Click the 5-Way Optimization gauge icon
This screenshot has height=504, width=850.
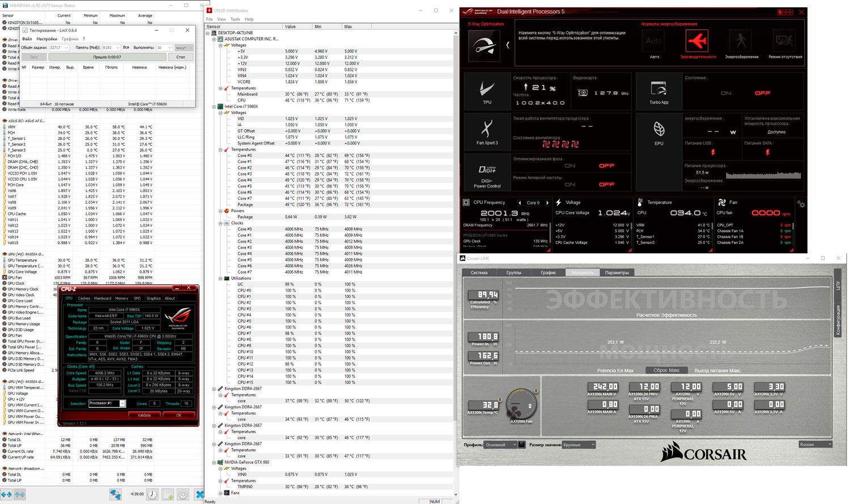(484, 46)
